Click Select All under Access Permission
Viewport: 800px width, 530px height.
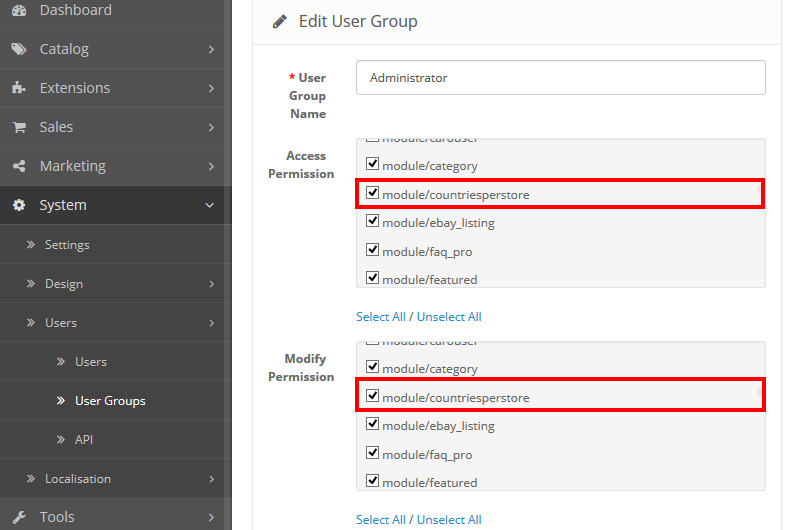tap(381, 317)
